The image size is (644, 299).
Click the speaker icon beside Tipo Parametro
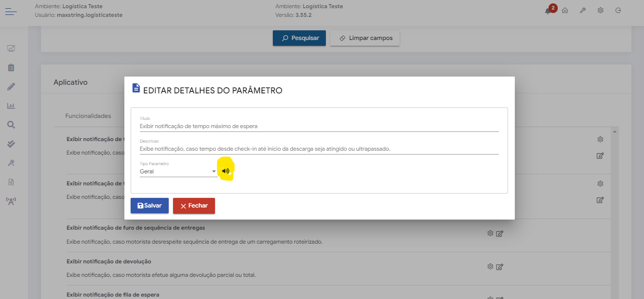(x=226, y=171)
